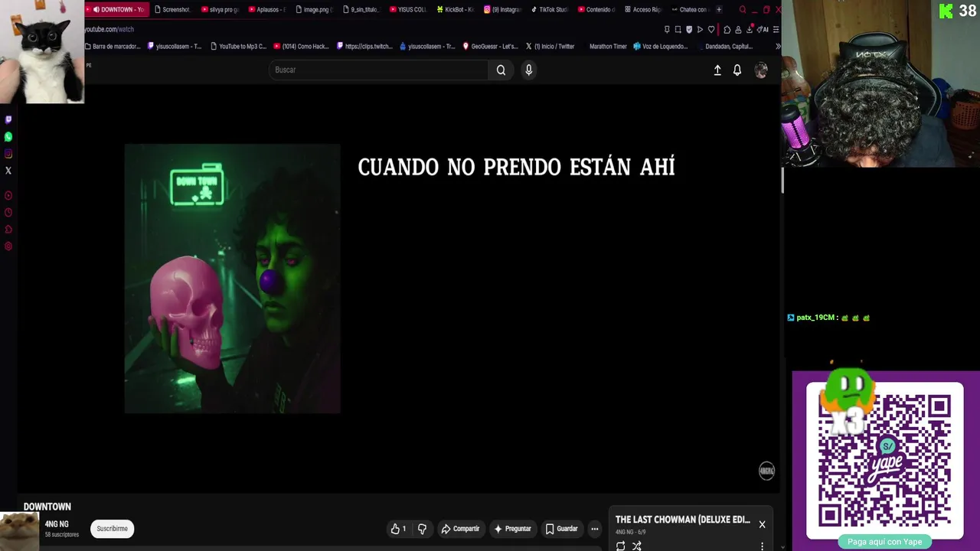Open the Marathon Timer bookmark
980x551 pixels.
[x=608, y=46]
